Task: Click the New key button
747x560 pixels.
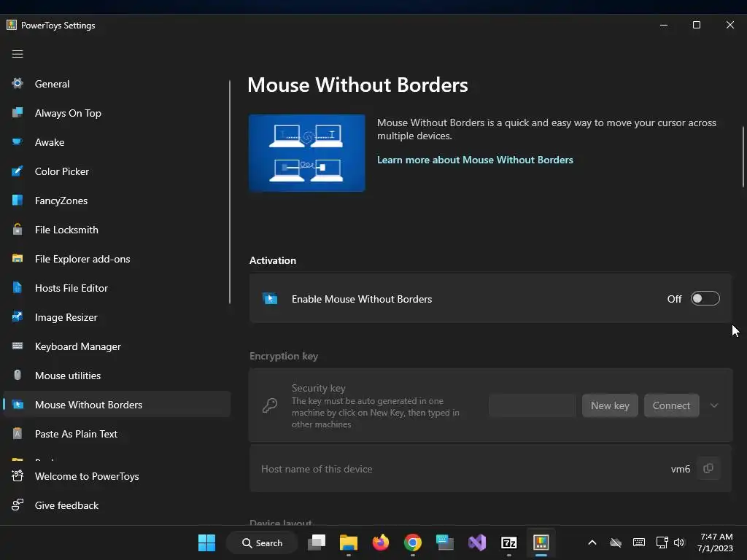Action: coord(610,405)
